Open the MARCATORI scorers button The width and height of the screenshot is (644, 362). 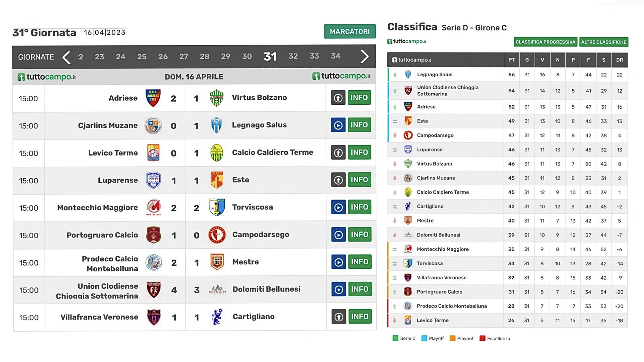(350, 31)
